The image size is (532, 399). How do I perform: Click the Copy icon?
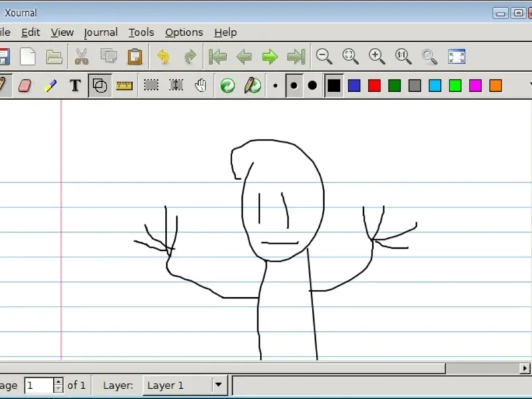pos(108,56)
